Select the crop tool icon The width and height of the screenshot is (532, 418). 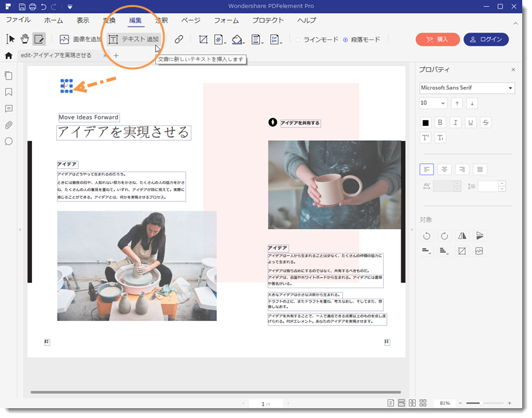click(203, 39)
